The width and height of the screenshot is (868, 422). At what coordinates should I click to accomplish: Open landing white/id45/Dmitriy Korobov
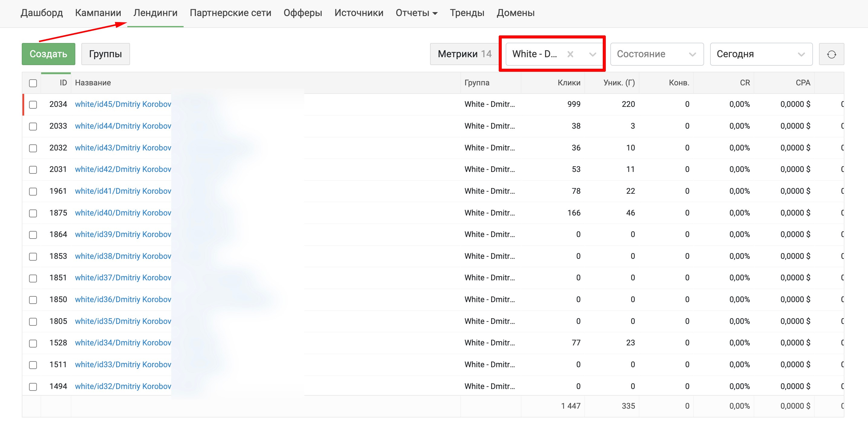(123, 104)
